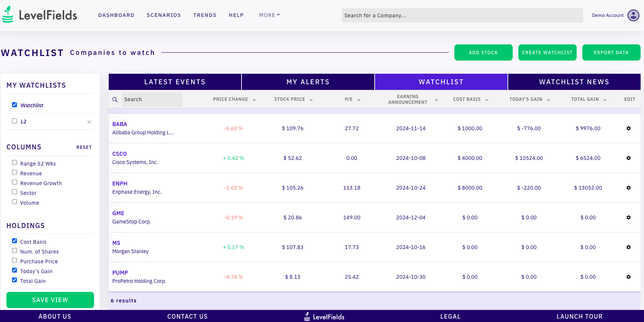
Task: Open About Us in footer
Action: 55,317
